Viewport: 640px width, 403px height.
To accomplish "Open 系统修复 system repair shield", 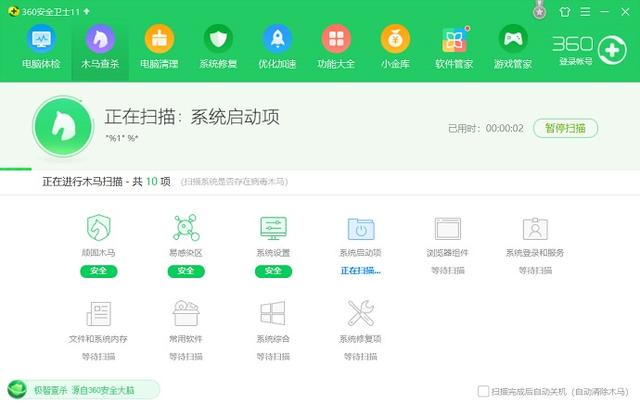I will 218,40.
